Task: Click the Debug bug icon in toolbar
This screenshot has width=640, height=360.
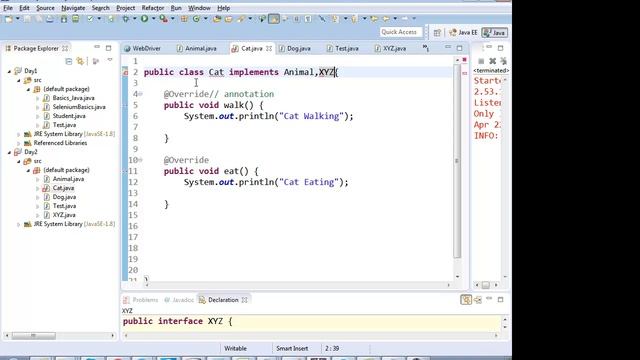Action: (x=126, y=19)
